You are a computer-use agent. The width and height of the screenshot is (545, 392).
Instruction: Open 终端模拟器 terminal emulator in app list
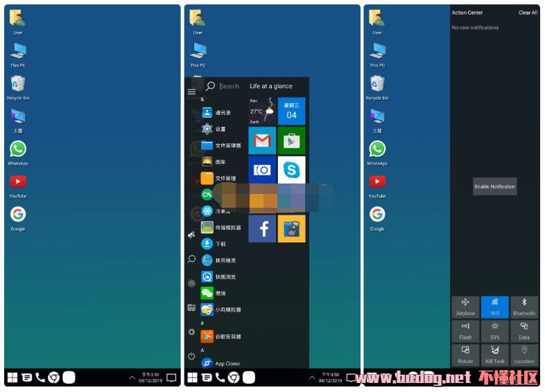(x=221, y=227)
